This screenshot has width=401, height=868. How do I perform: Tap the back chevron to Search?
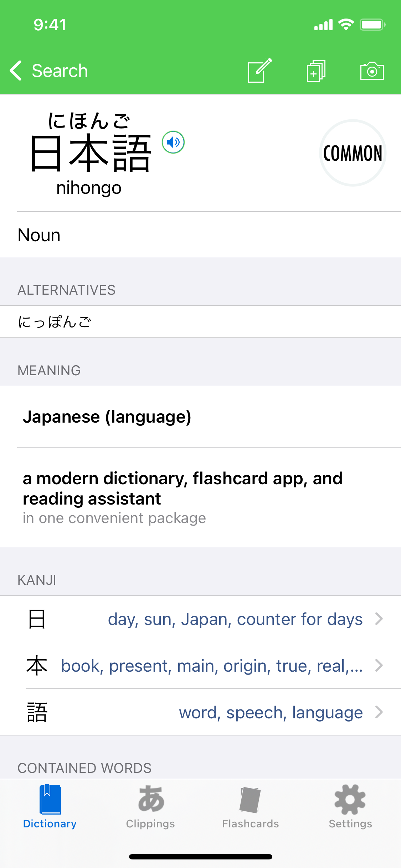click(16, 71)
